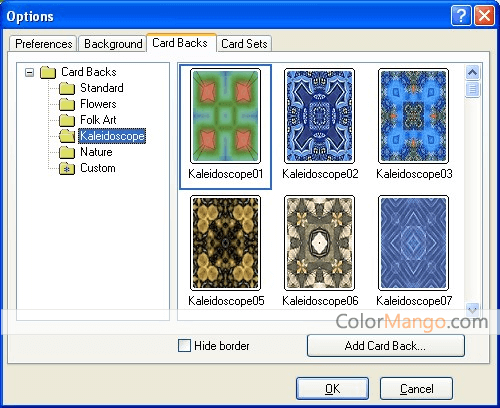Collapse the Card Backs tree node
This screenshot has height=408, width=500.
tap(29, 72)
